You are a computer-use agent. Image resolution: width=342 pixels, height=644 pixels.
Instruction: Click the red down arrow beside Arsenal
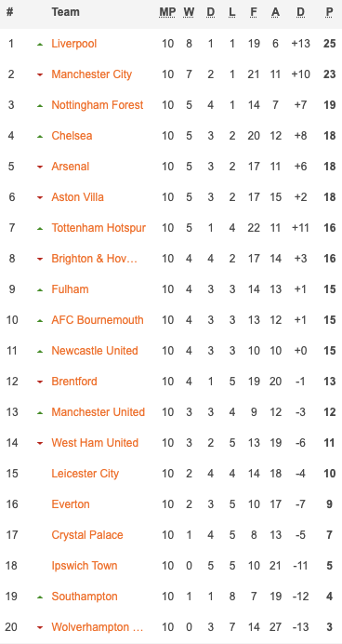(40, 167)
